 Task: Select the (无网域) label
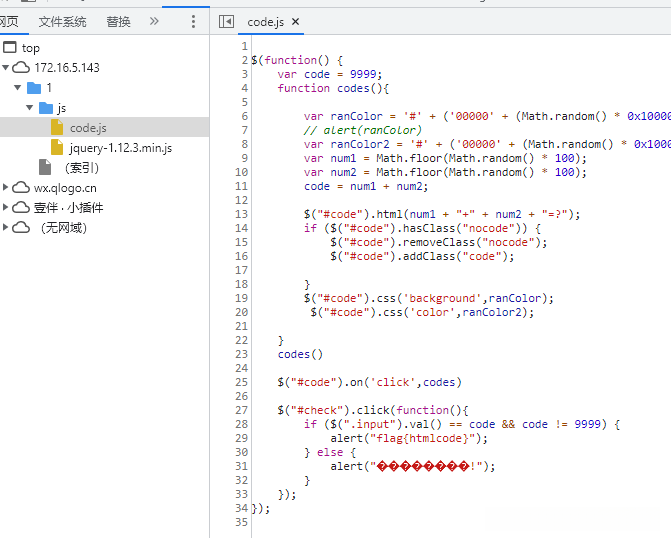(64, 228)
